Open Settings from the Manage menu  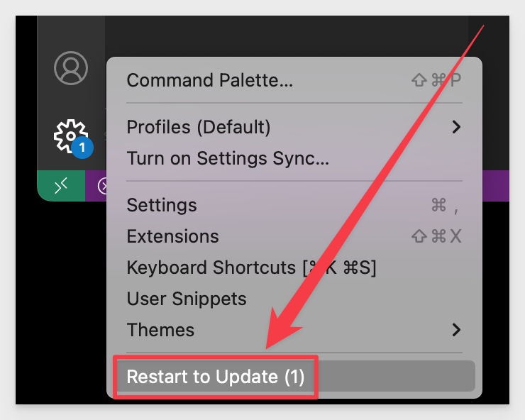[294, 205]
